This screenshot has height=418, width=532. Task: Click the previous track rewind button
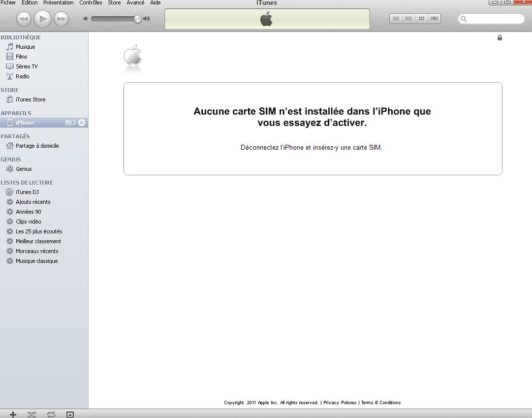[24, 19]
